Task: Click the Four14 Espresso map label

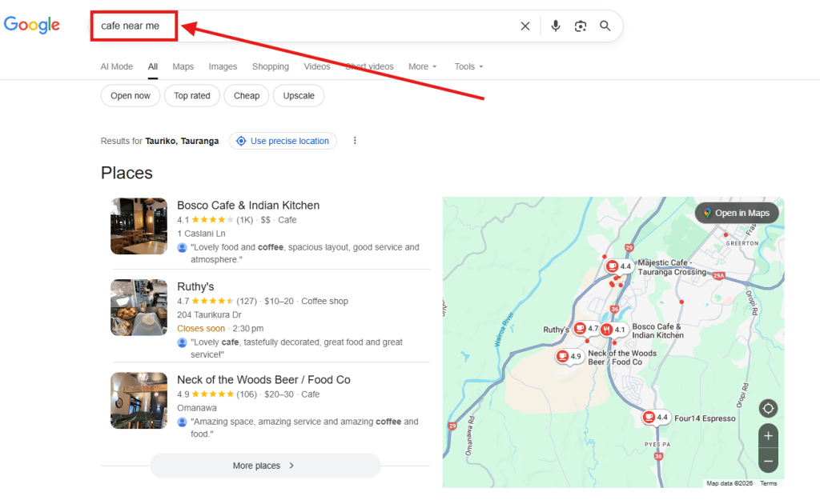Action: [x=705, y=418]
